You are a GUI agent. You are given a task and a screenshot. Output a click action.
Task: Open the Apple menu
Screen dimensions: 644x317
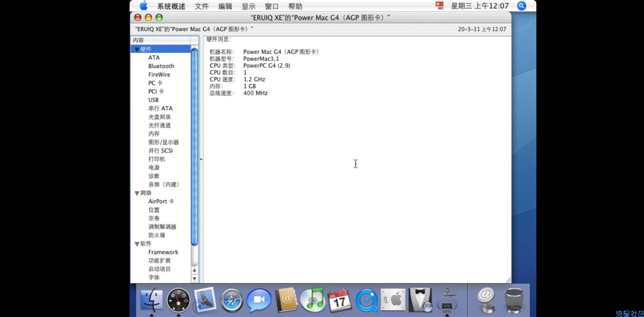[144, 6]
